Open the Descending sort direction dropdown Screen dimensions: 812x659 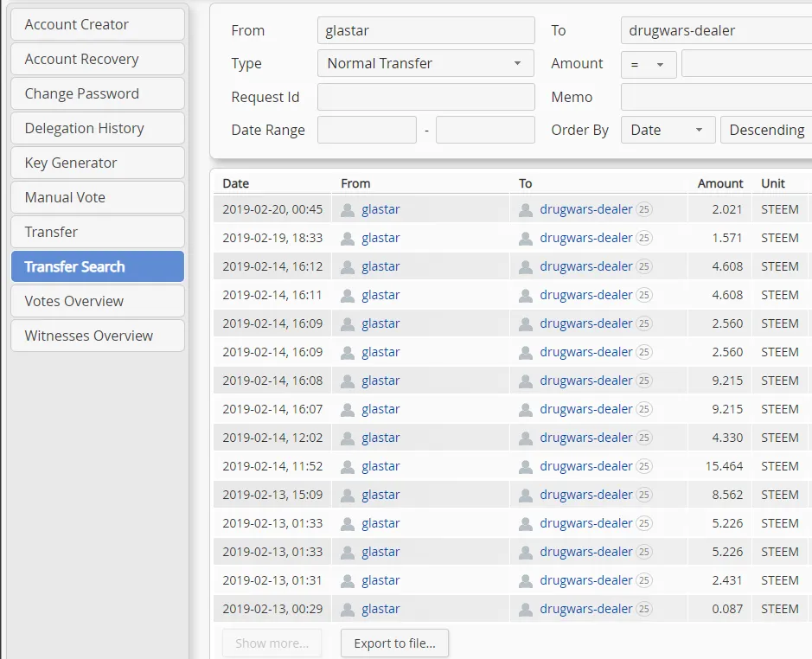coord(766,130)
